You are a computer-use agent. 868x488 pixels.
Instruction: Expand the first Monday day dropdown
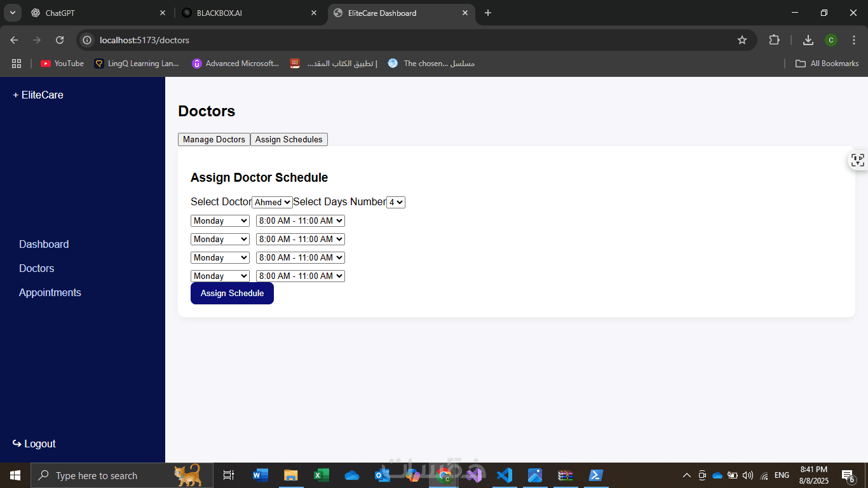pyautogui.click(x=220, y=220)
